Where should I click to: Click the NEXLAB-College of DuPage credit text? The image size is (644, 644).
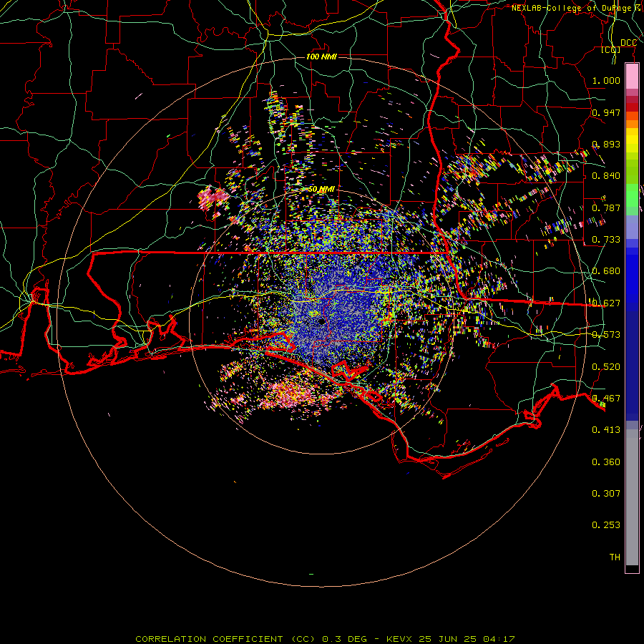click(577, 8)
